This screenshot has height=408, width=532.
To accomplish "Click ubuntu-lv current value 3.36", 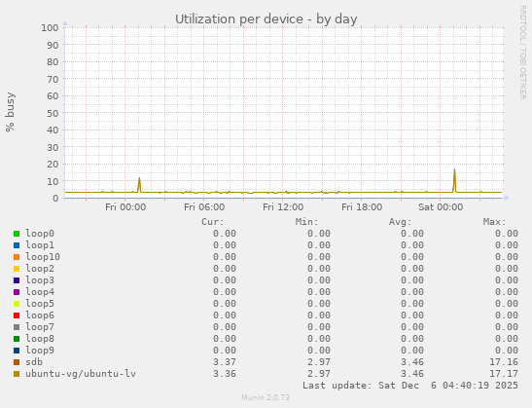I will click(225, 374).
